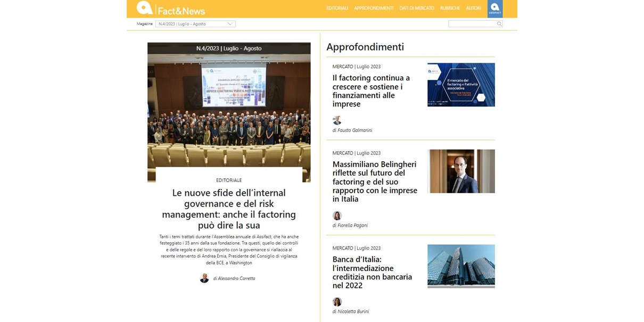Click Nicoletta Burini's avatar icon

[x=337, y=302]
